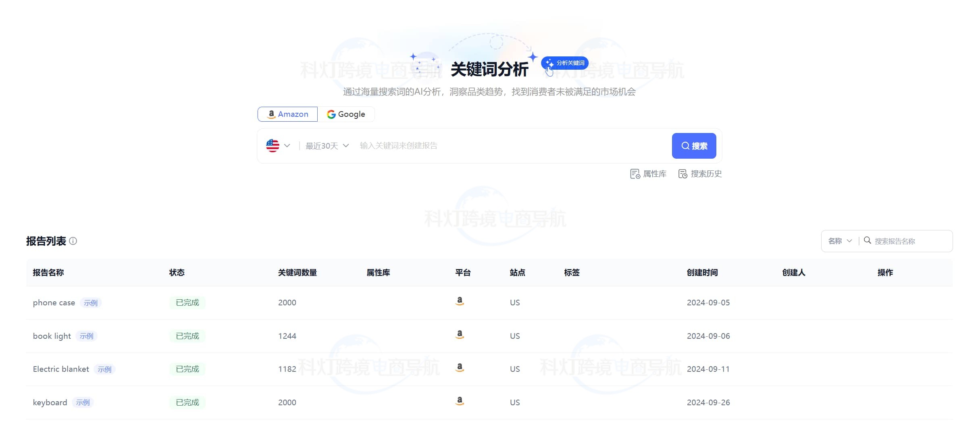Open the 搜索历史 panel icon
This screenshot has height=427, width=980.
(682, 174)
